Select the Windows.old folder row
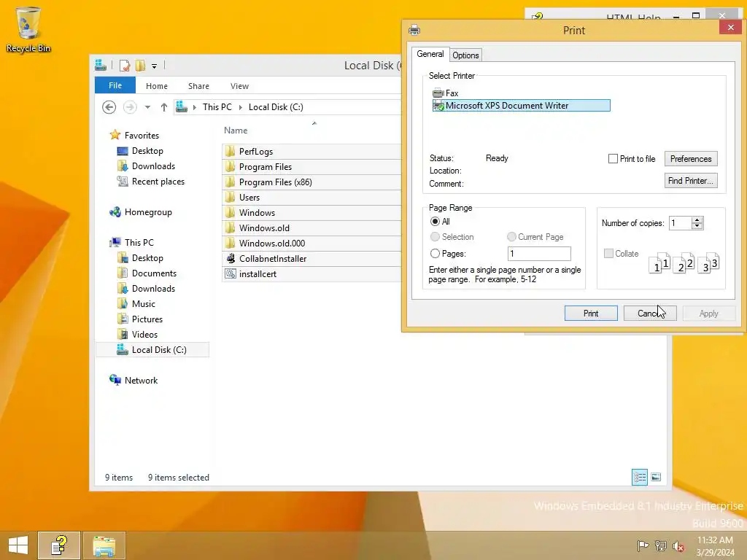 tap(311, 227)
